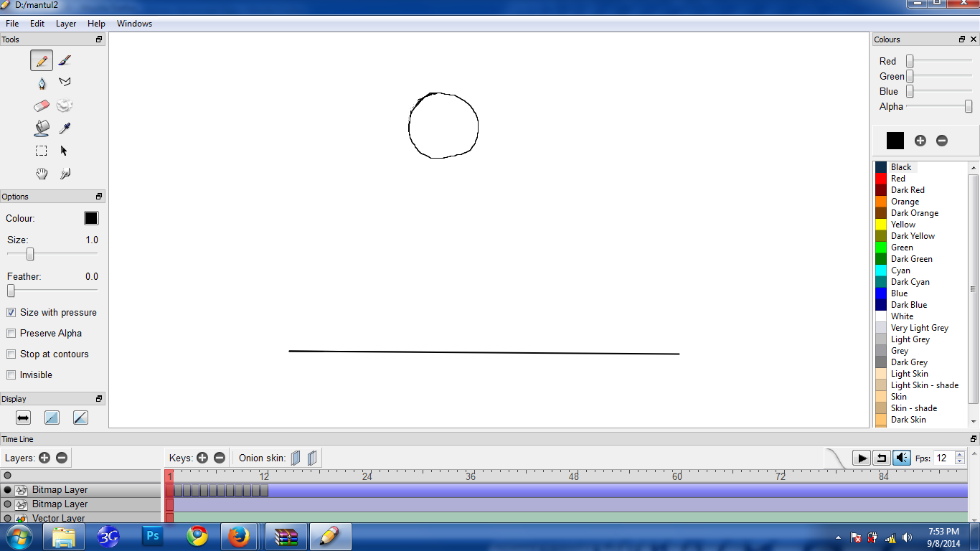Click the current colour black swatch
Image resolution: width=980 pixels, height=551 pixels.
click(895, 141)
